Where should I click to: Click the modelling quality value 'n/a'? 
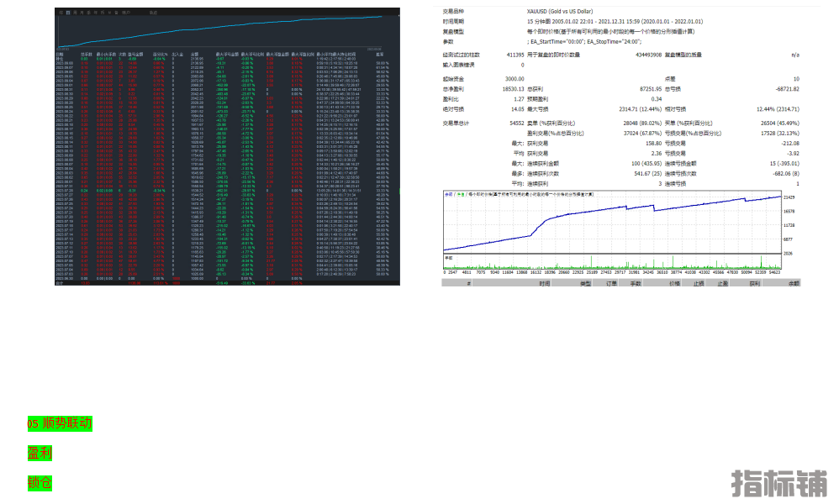click(x=795, y=55)
